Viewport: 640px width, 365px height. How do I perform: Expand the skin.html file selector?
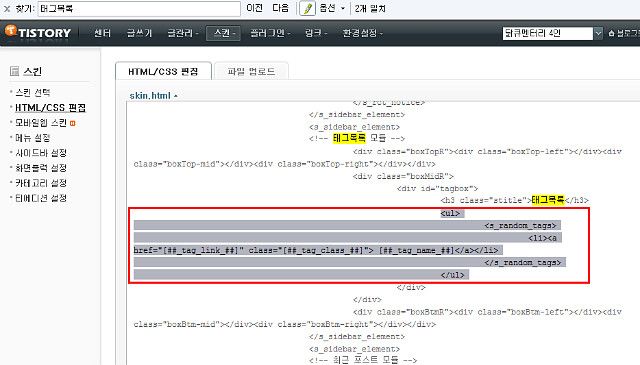coord(153,96)
